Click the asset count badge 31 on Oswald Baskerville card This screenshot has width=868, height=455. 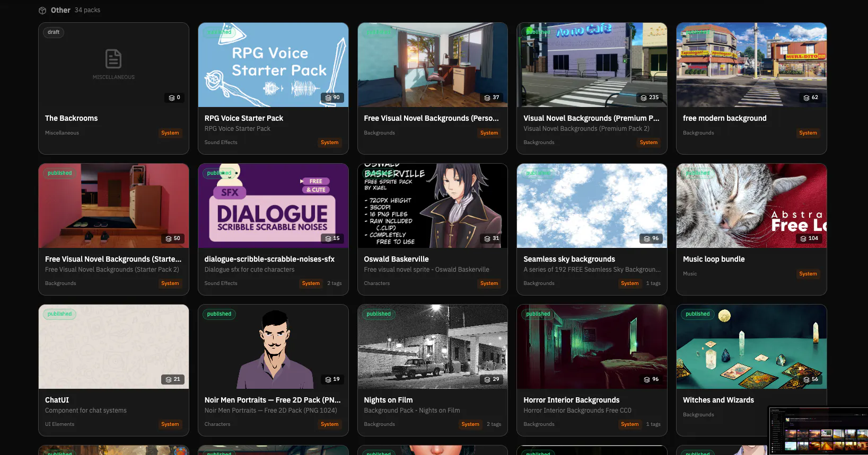click(x=492, y=238)
